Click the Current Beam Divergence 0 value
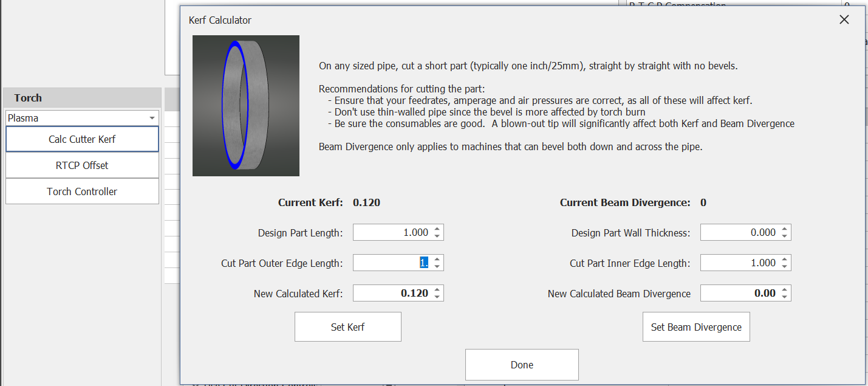 click(703, 202)
